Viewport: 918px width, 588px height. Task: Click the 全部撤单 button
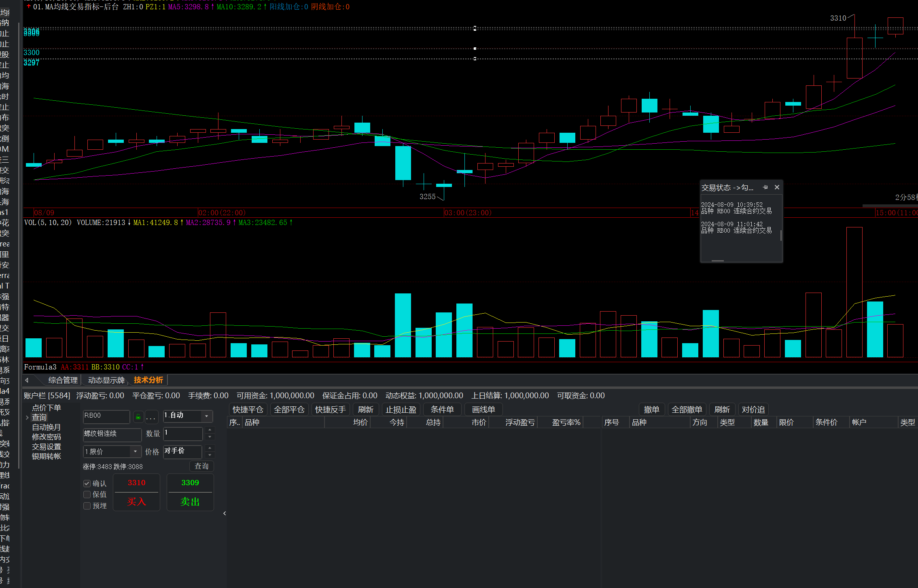pyautogui.click(x=687, y=410)
